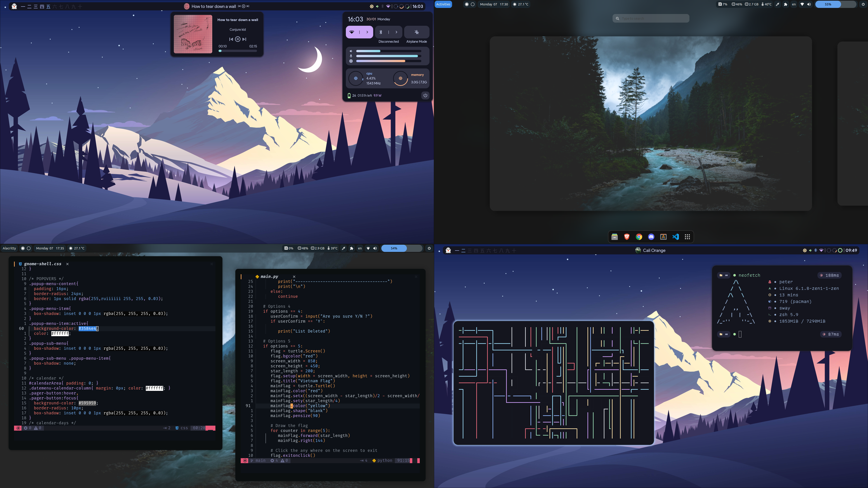Expand the Bluetooth devices arrow
The height and width of the screenshot is (488, 868).
(396, 32)
